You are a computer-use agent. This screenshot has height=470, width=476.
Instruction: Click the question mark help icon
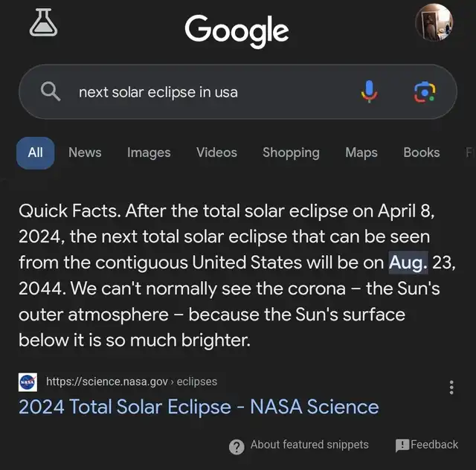point(237,446)
